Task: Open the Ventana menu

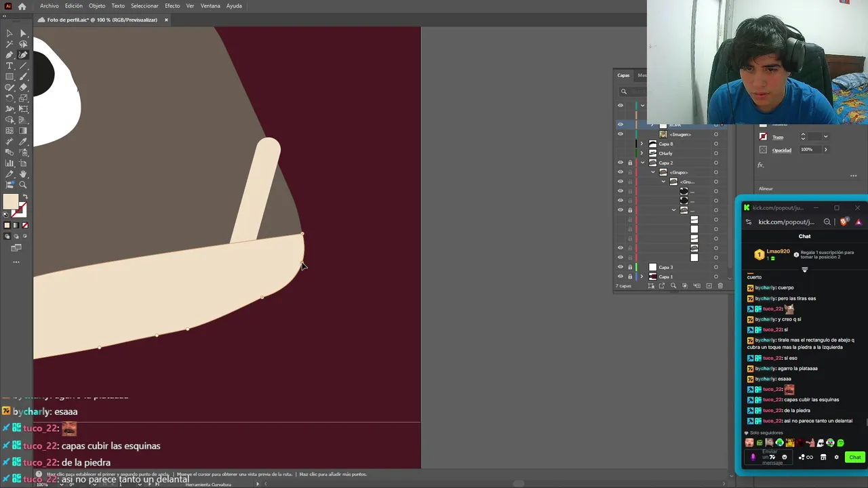Action: [210, 6]
